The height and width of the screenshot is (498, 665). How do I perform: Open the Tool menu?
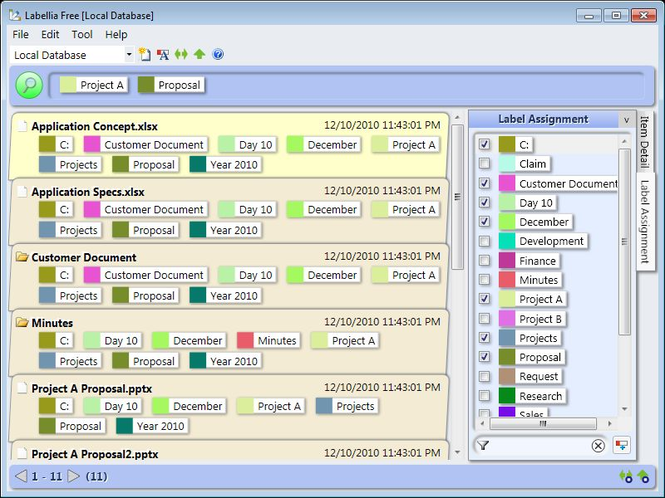[82, 34]
